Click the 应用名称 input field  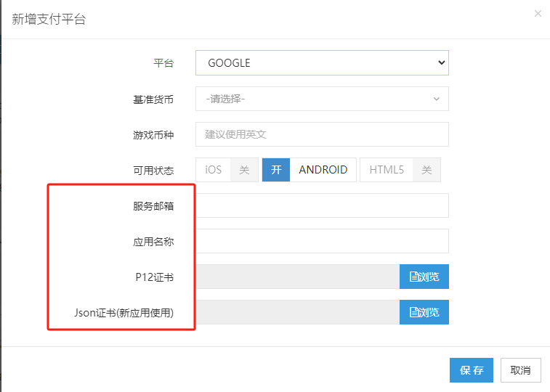coord(322,241)
